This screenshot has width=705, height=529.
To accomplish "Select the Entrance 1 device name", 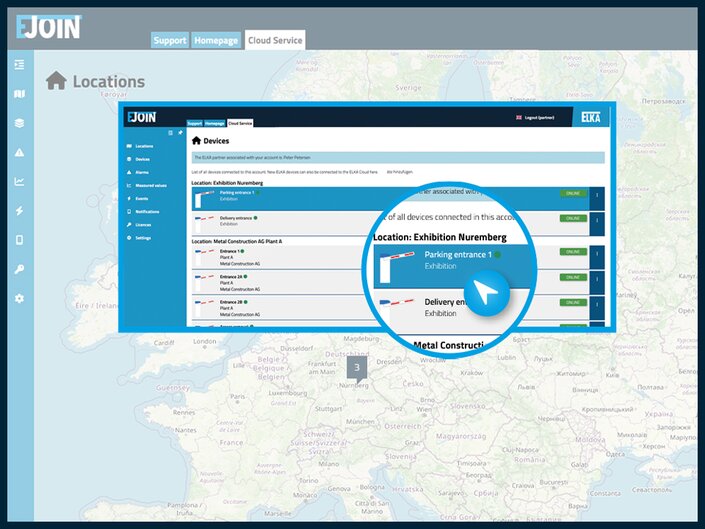I will (229, 251).
